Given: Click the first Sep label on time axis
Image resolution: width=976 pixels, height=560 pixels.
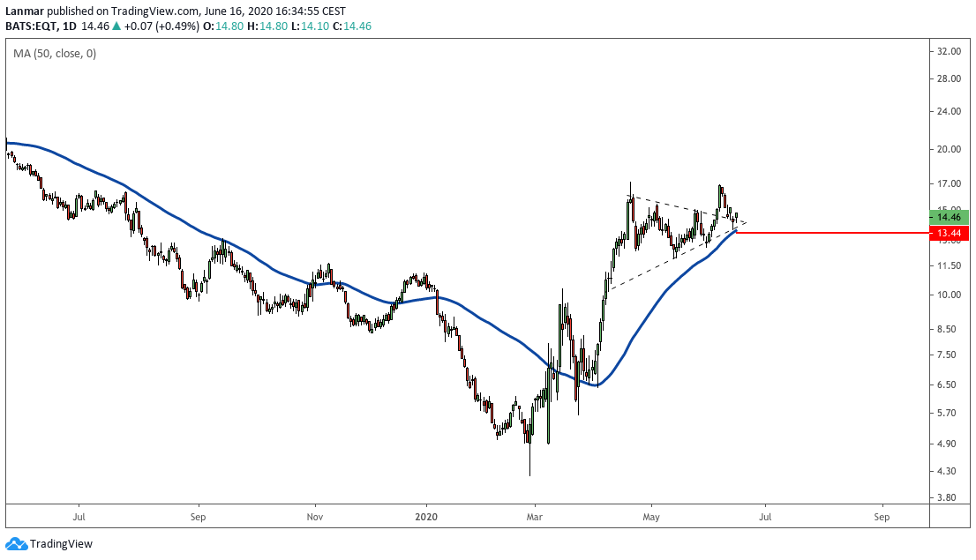Looking at the screenshot, I should coord(198,517).
